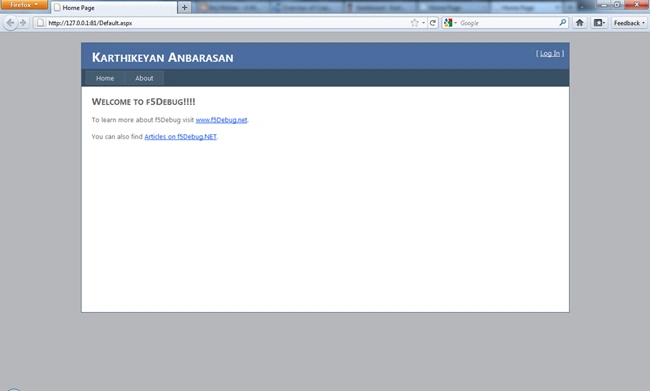
Task: Reload the page with refresh icon
Action: (x=433, y=23)
